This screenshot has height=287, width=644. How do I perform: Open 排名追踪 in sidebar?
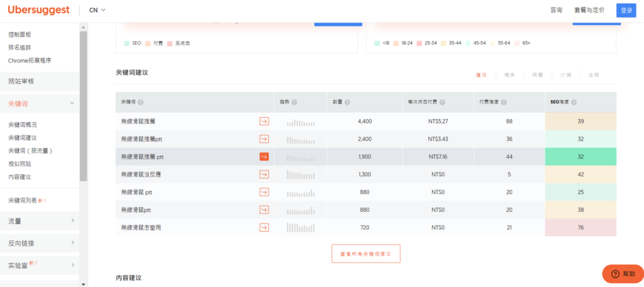point(19,48)
